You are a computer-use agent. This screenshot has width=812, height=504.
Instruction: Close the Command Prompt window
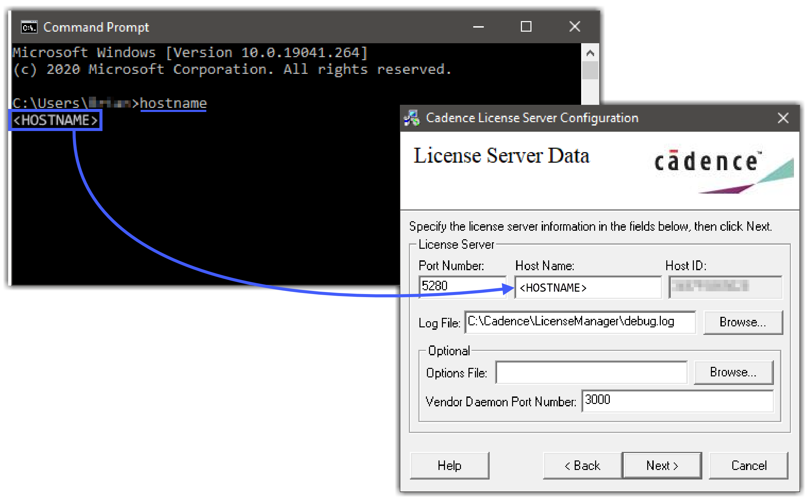point(575,27)
